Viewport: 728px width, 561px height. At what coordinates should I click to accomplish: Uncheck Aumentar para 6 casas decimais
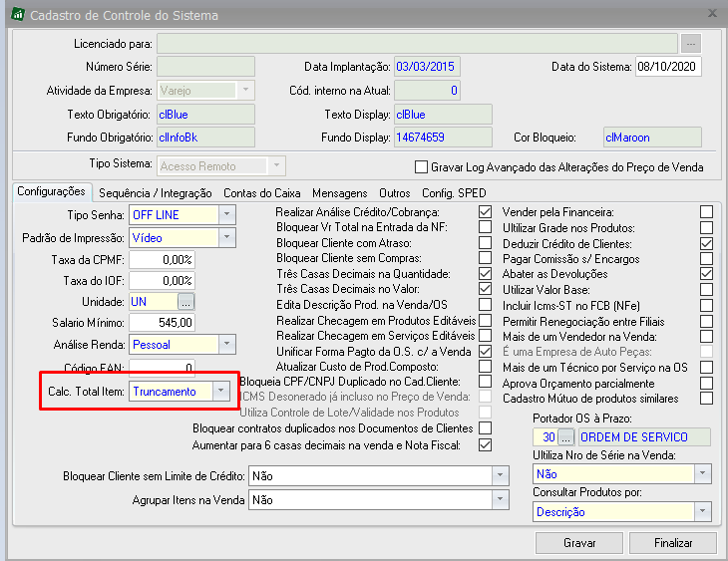point(486,445)
